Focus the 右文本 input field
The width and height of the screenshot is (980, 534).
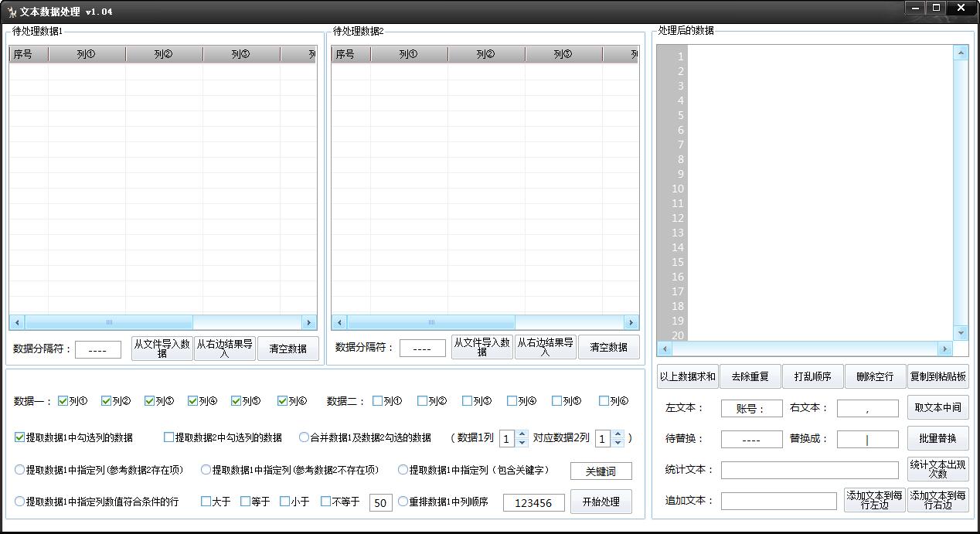coord(868,408)
